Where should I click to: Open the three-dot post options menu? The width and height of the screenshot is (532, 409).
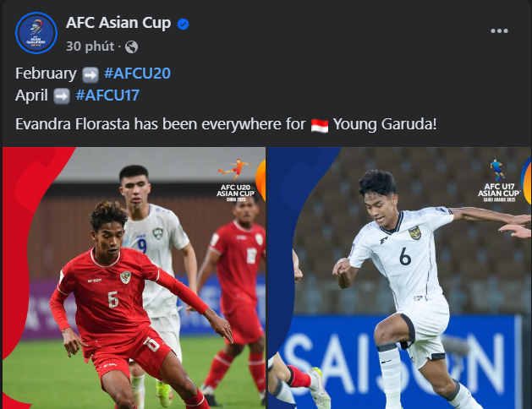point(499,30)
